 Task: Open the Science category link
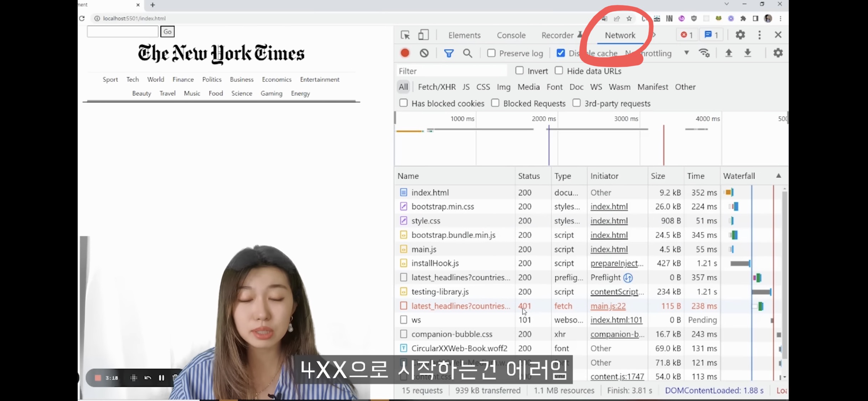pos(242,93)
